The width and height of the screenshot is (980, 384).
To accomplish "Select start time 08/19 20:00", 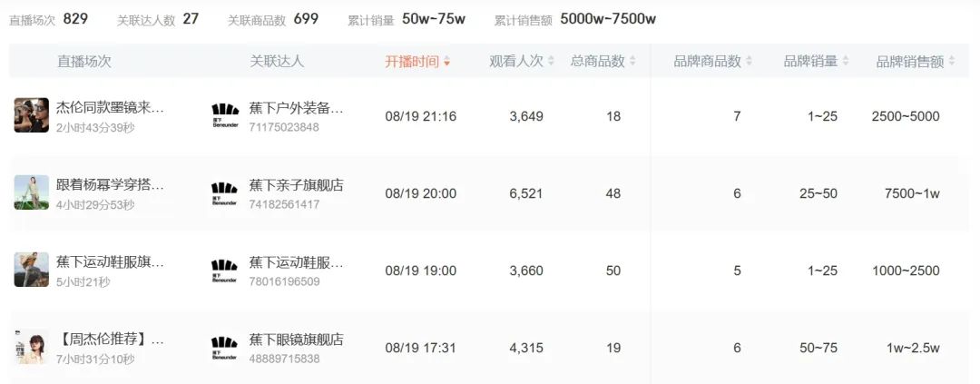I will 421,194.
